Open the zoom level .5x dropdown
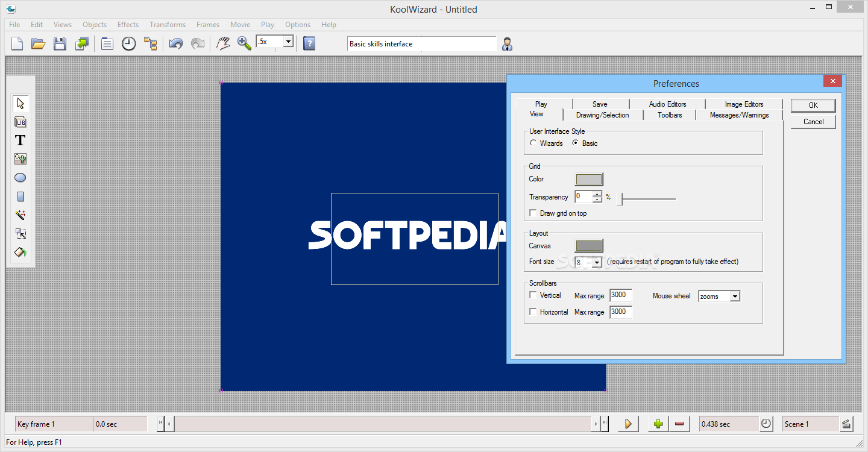This screenshot has width=868, height=452. (288, 42)
